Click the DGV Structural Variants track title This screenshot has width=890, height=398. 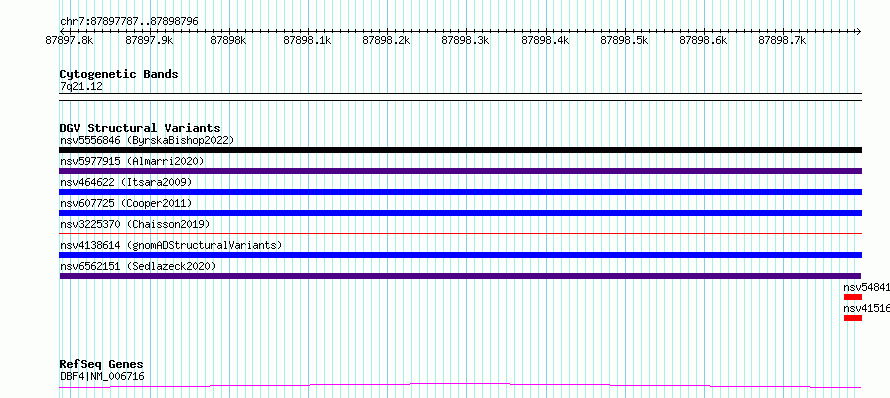(140, 128)
